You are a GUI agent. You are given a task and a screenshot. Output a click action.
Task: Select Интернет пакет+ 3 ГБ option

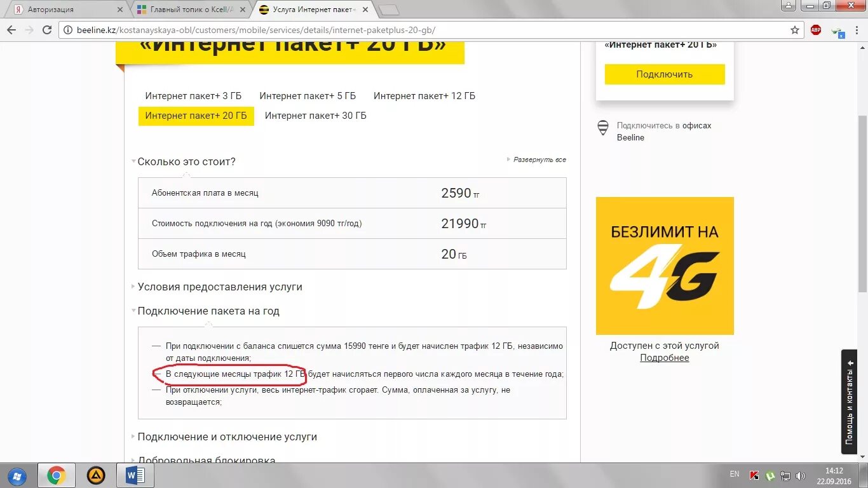pos(193,96)
